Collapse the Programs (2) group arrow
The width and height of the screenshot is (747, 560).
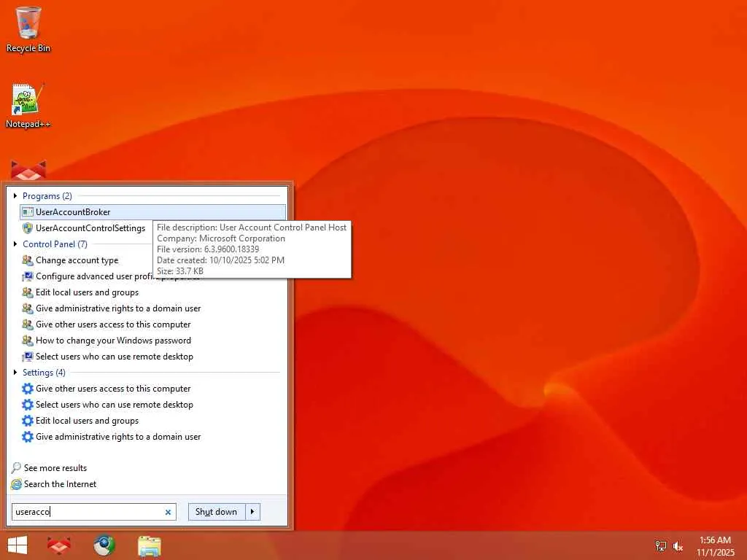point(15,195)
